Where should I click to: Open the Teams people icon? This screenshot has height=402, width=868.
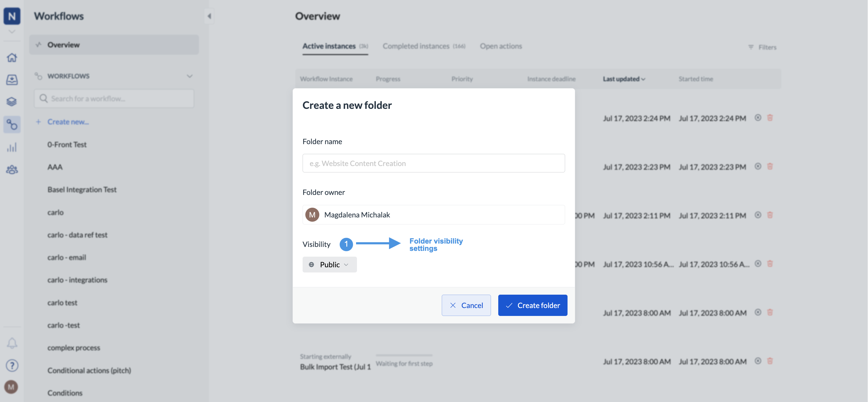click(12, 169)
